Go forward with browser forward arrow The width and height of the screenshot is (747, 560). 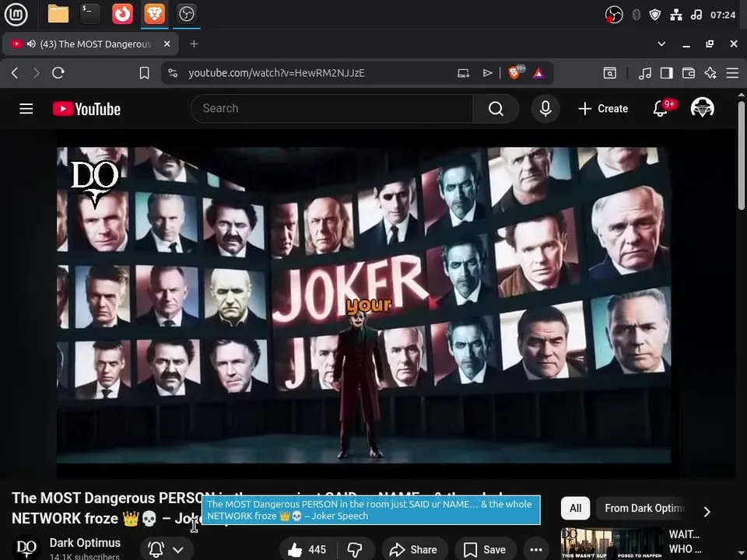click(37, 73)
